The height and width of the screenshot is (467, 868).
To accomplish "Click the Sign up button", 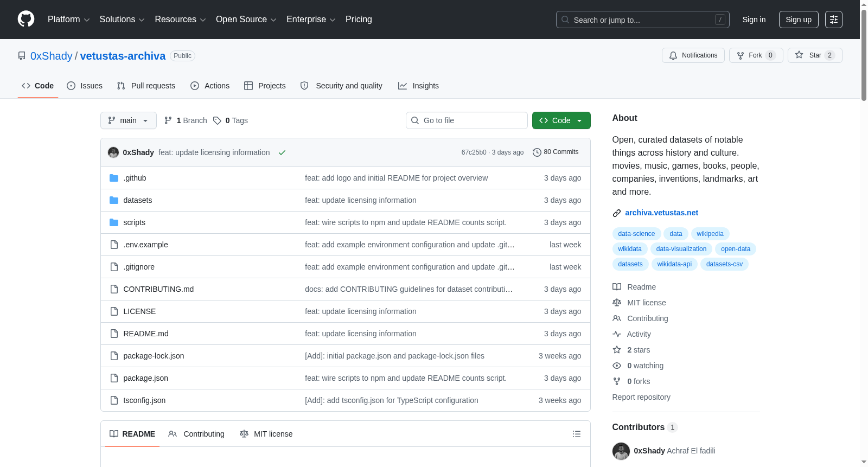I will [799, 20].
